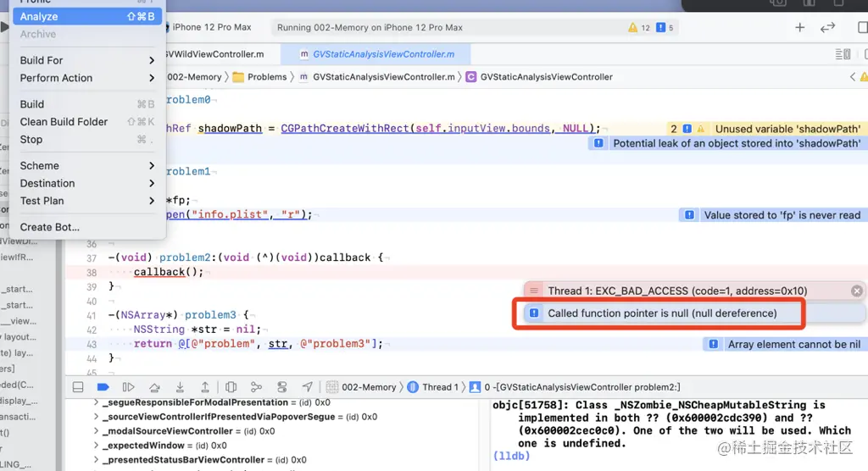
Task: Click the (lldb) console prompt
Action: 511,456
